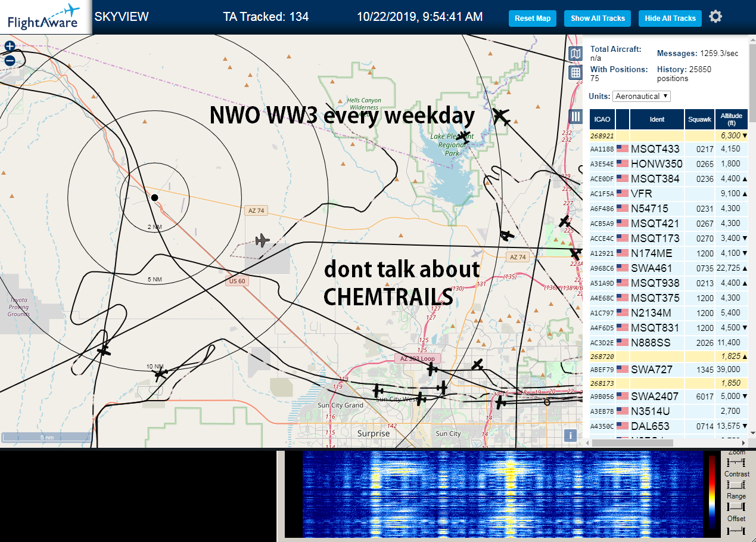Click the aircraft table horizontal scrollbar
The height and width of the screenshot is (542, 756).
tap(631, 443)
